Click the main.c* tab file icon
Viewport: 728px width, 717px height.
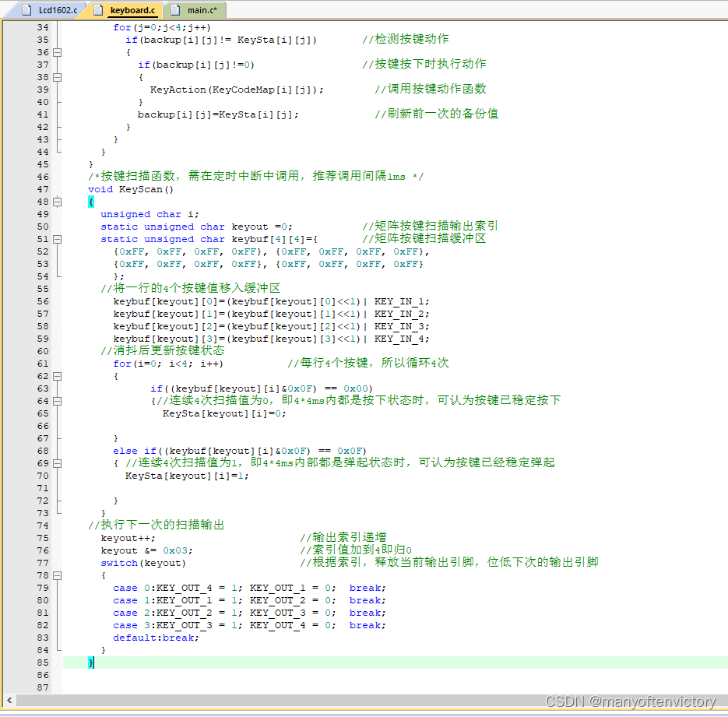tap(175, 10)
